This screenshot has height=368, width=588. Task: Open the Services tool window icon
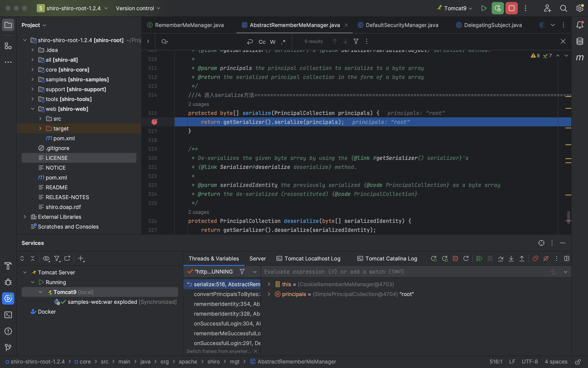click(8, 298)
